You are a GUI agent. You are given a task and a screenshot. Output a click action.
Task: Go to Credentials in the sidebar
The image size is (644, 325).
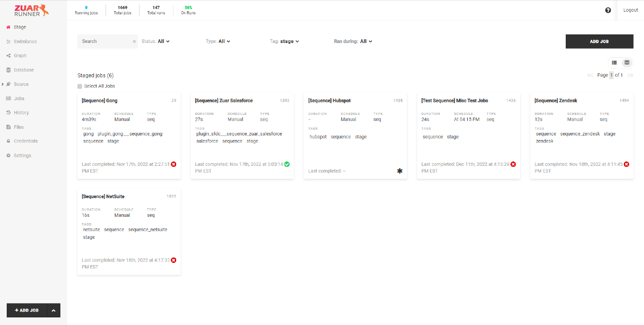click(x=25, y=141)
